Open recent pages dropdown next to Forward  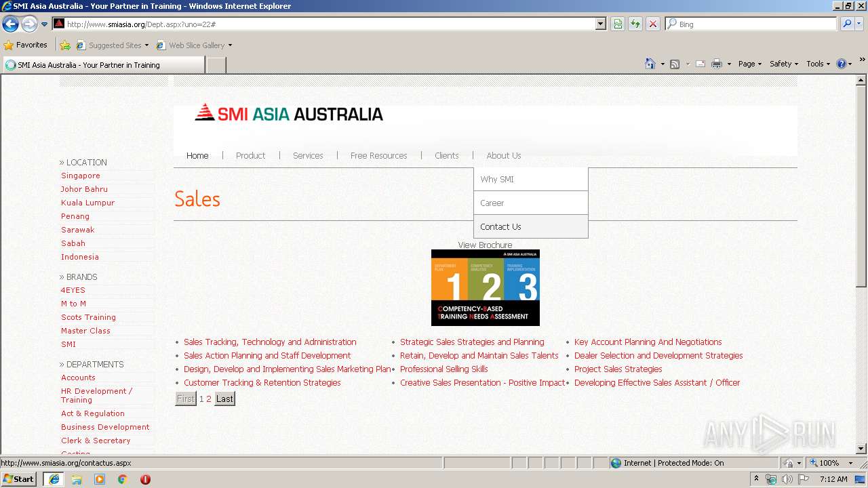[44, 24]
